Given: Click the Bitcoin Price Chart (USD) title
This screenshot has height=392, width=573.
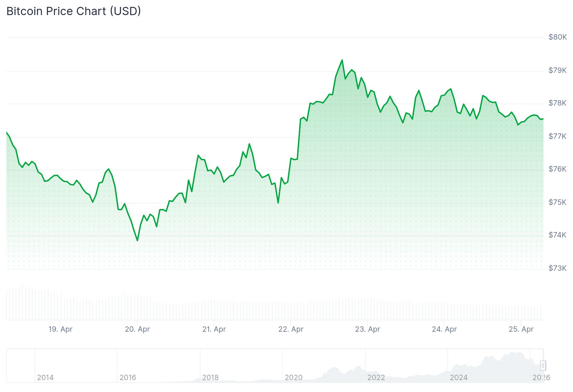Looking at the screenshot, I should 74,11.
